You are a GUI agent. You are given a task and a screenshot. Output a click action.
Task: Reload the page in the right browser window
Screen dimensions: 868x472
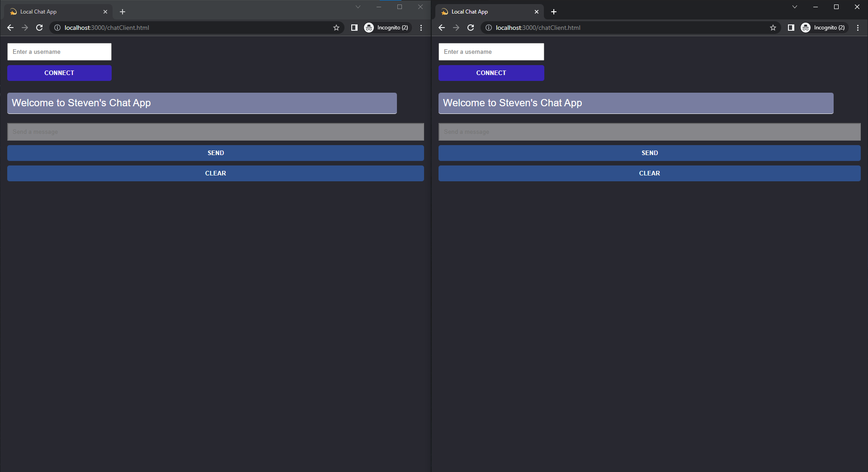tap(471, 28)
